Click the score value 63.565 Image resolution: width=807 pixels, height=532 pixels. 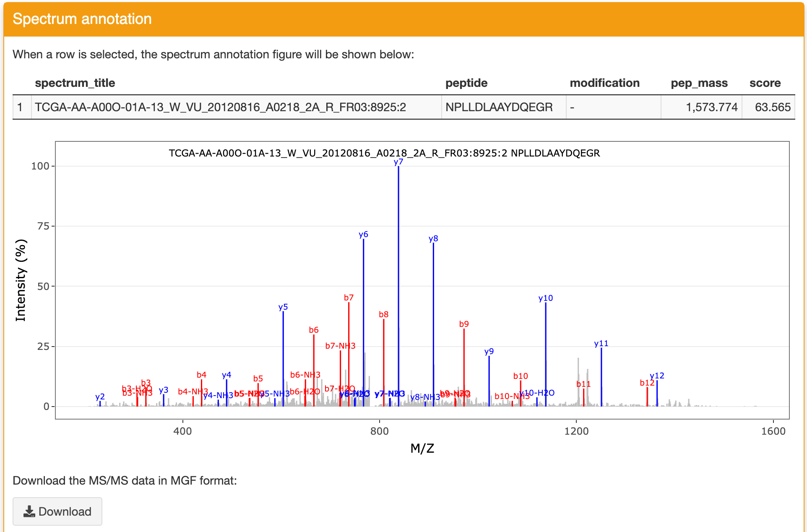click(773, 107)
